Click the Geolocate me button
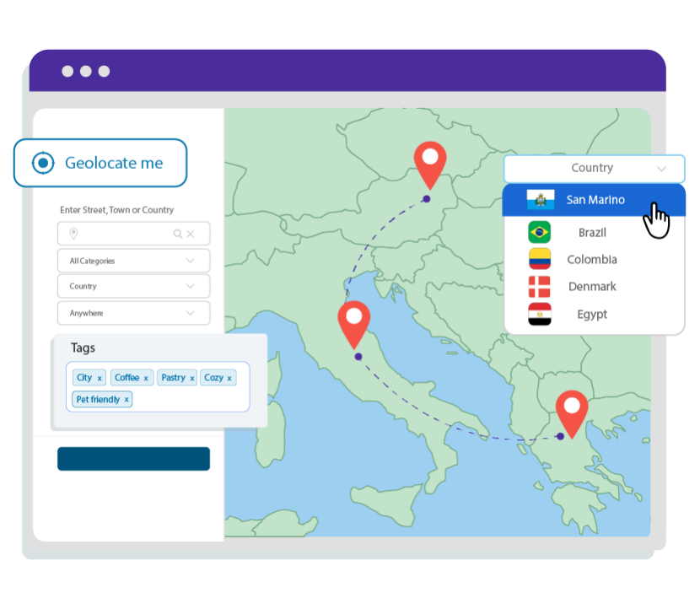Screen dimensions: 700x609 pos(100,163)
